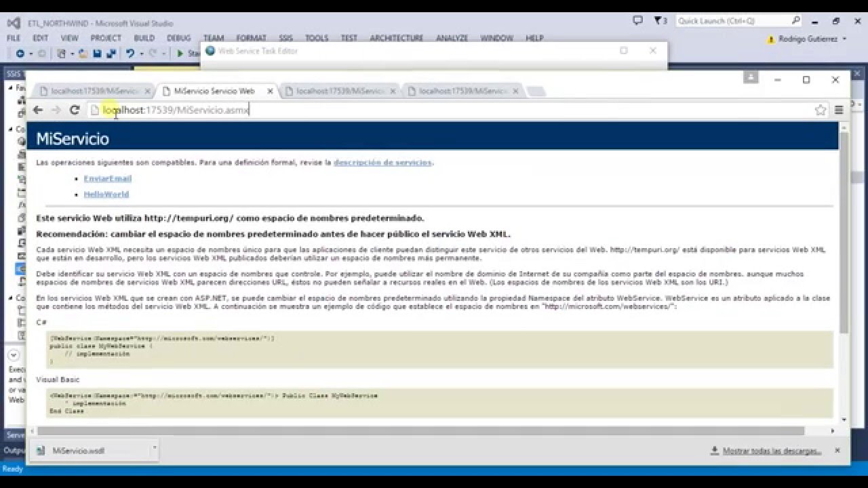
Task: Close the MiServicio Servicio Web tab
Action: pos(270,91)
